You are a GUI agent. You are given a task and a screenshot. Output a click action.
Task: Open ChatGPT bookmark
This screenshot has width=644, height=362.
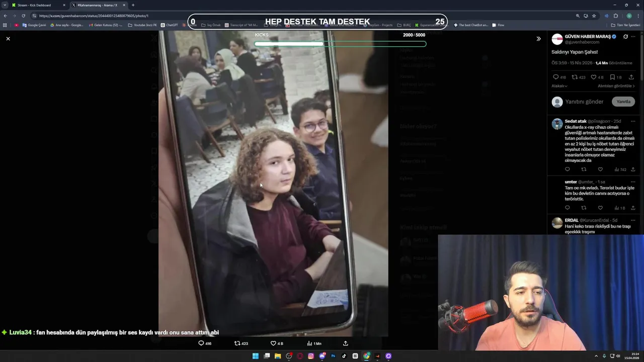(x=170, y=25)
